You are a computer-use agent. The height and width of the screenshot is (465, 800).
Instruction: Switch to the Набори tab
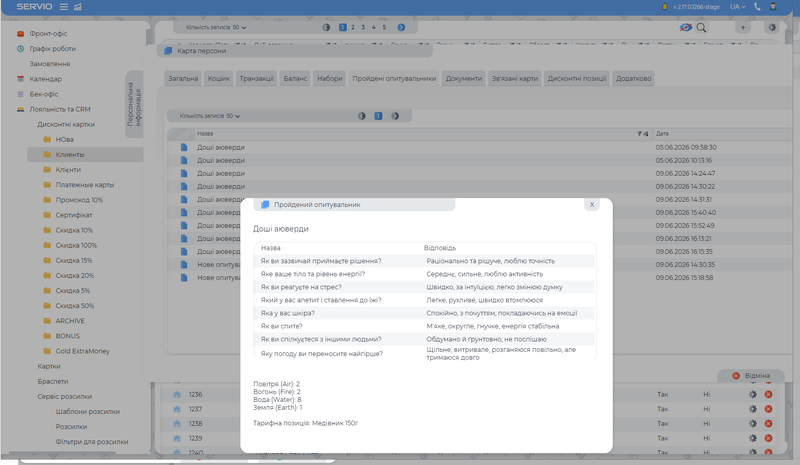(330, 78)
